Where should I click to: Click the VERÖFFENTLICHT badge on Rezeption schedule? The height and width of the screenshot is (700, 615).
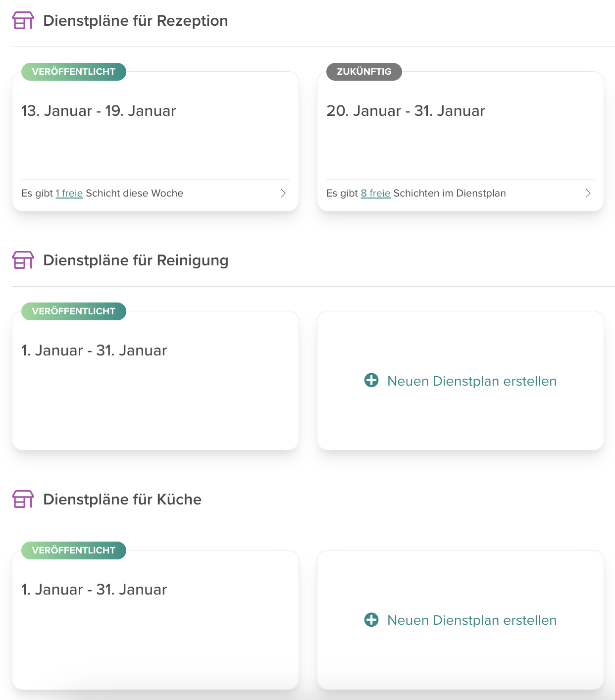(73, 71)
